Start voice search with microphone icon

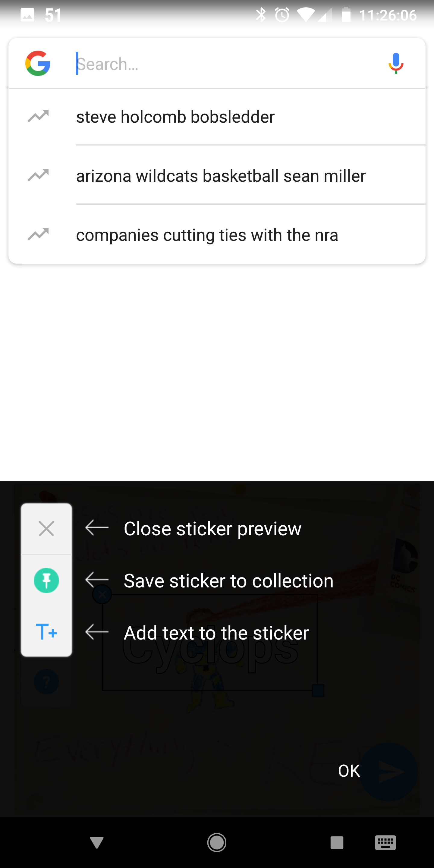click(396, 63)
